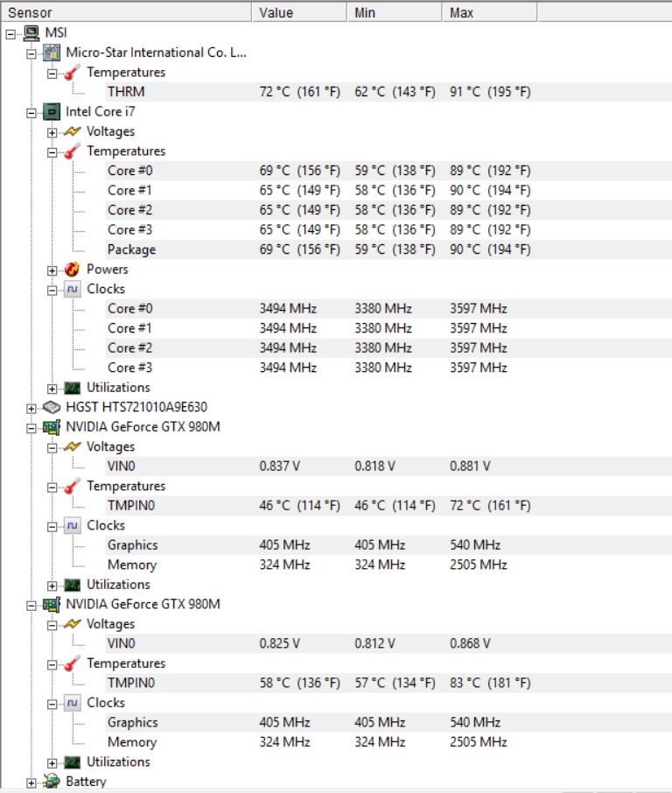Expand the Battery node

pos(31,782)
